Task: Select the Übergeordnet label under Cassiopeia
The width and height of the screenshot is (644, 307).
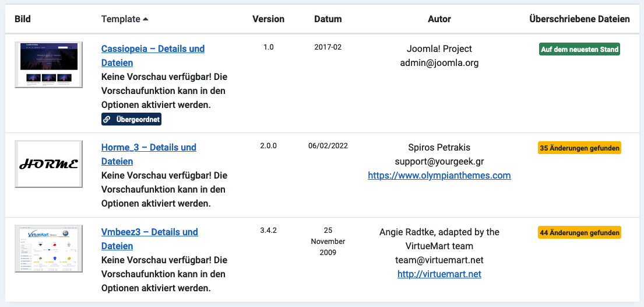Action: click(x=138, y=120)
